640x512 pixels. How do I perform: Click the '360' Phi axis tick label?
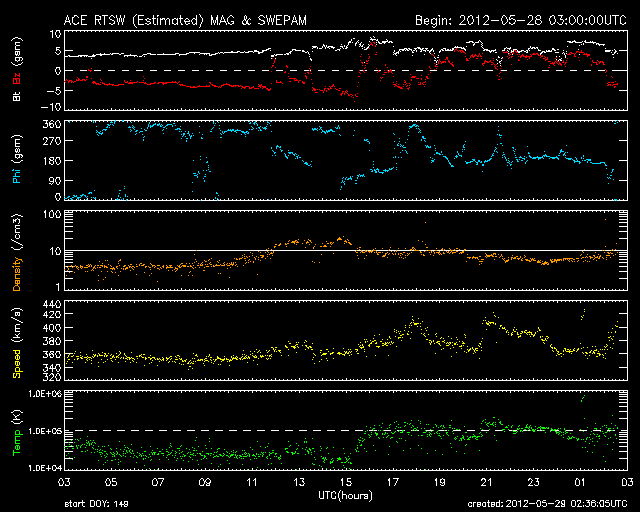51,124
